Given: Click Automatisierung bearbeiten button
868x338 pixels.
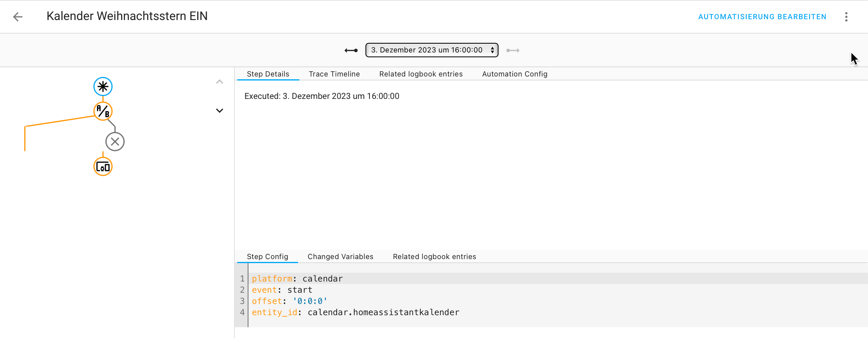Looking at the screenshot, I should coord(762,17).
